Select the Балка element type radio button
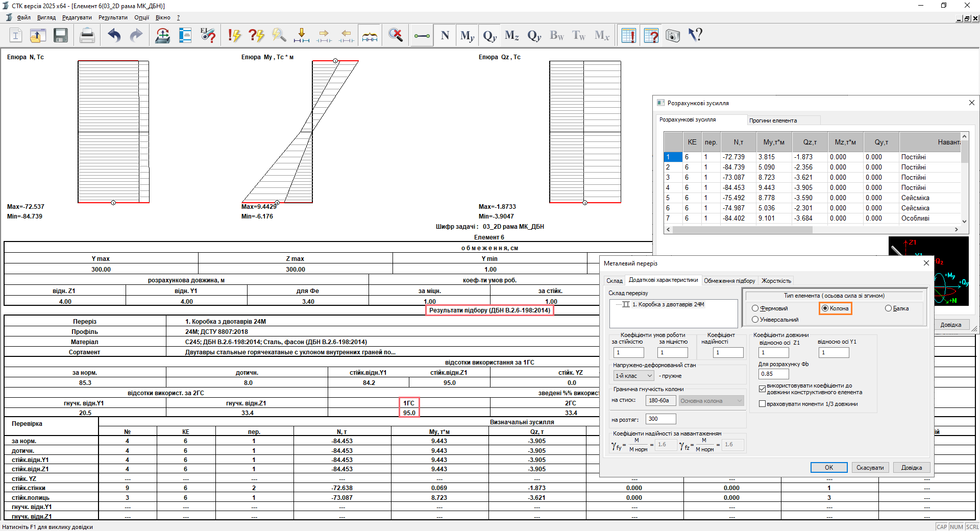 pos(888,308)
